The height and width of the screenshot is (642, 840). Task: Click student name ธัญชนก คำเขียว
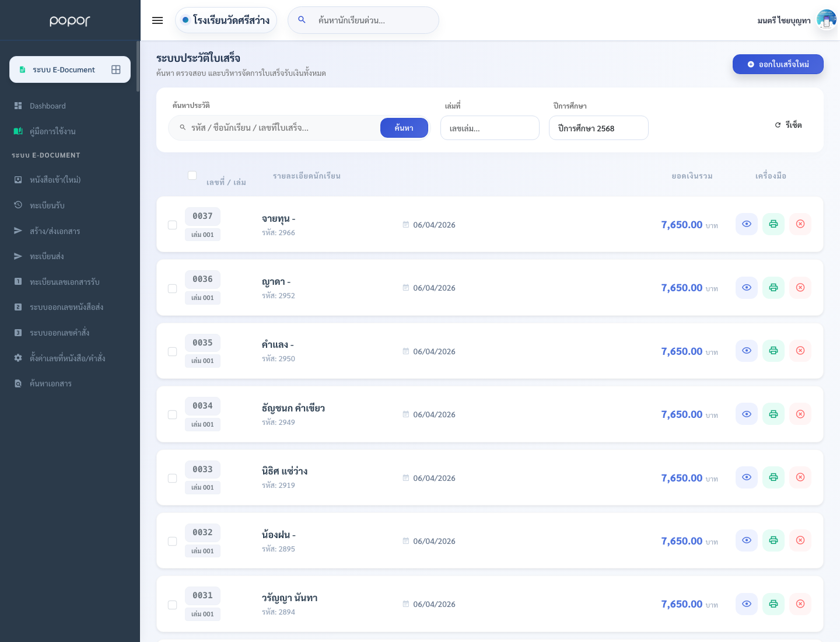click(x=293, y=408)
